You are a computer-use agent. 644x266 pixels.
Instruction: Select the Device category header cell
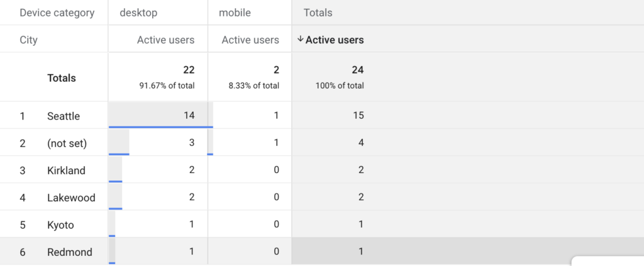(57, 13)
